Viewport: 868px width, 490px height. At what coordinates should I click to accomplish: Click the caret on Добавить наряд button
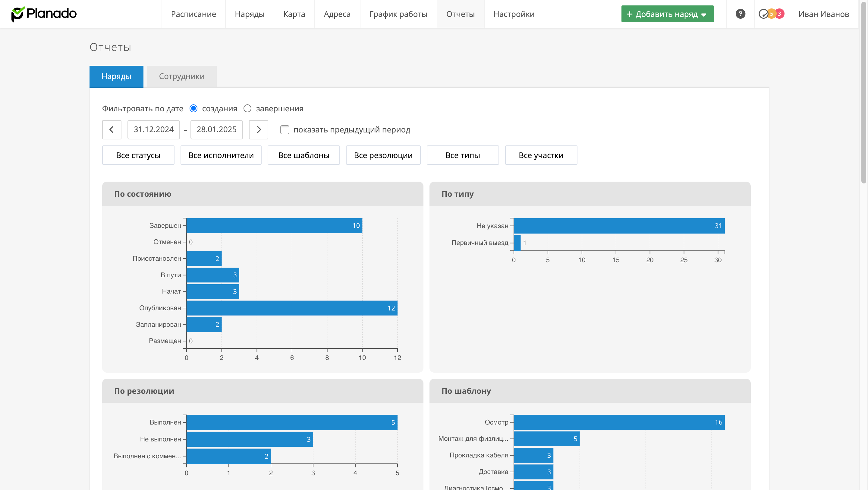click(703, 14)
